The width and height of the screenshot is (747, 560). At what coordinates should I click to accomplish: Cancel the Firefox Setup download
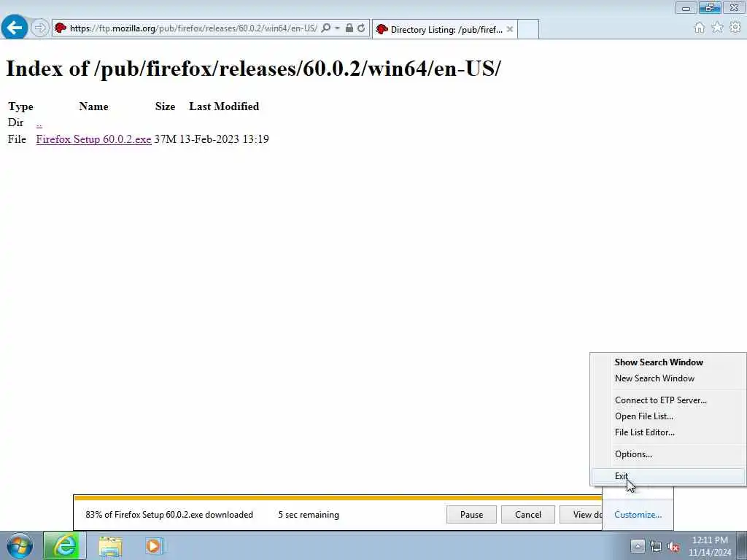pos(528,514)
